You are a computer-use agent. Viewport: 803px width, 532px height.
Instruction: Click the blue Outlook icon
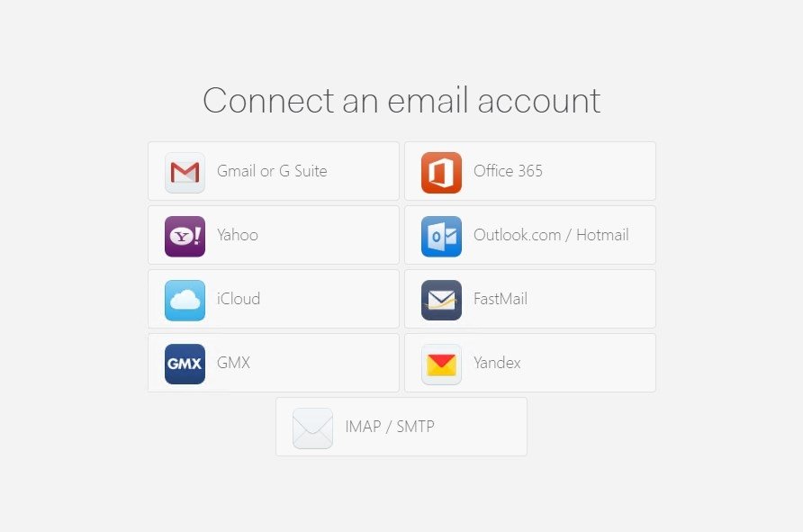pyautogui.click(x=441, y=237)
